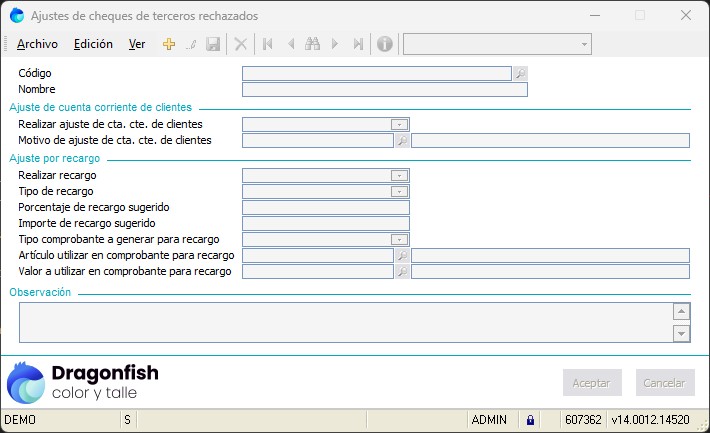This screenshot has width=710, height=433.
Task: Open lookup for Artículo utilizar en comprobante
Action: 401,256
